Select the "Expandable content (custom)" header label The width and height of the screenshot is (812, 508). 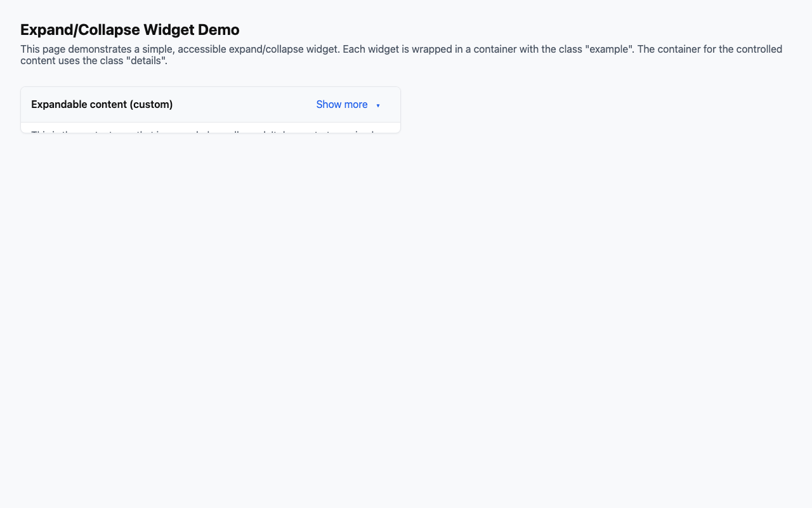101,104
